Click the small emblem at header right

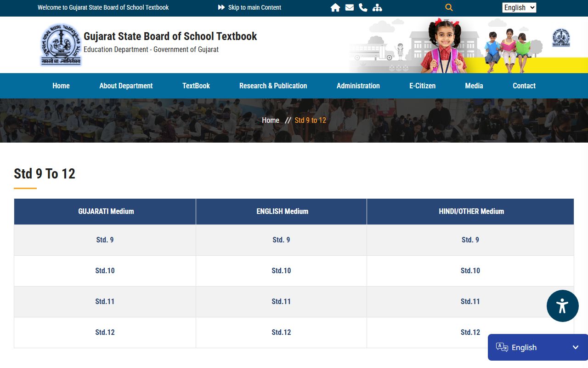pyautogui.click(x=561, y=38)
